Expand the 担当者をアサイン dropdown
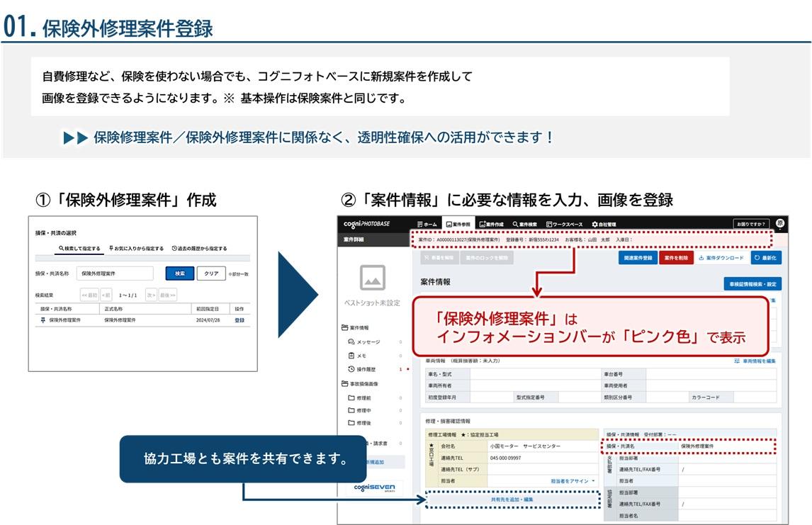The image size is (812, 525). point(573,480)
